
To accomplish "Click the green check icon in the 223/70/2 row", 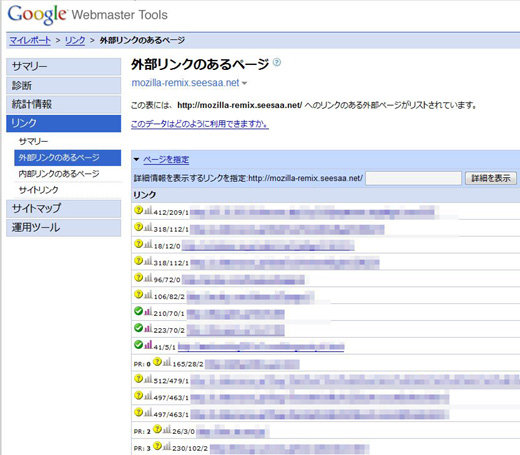I will pyautogui.click(x=138, y=328).
